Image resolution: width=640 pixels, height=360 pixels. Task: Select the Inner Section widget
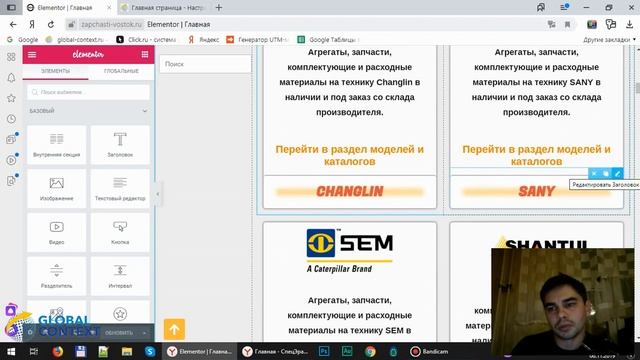coord(56,144)
